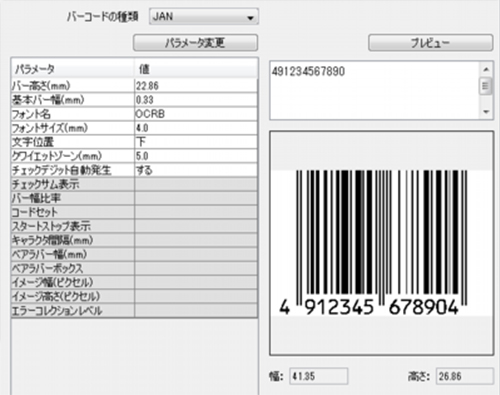
Task: Select the チェックサム表示 parameter row
Action: (x=134, y=184)
